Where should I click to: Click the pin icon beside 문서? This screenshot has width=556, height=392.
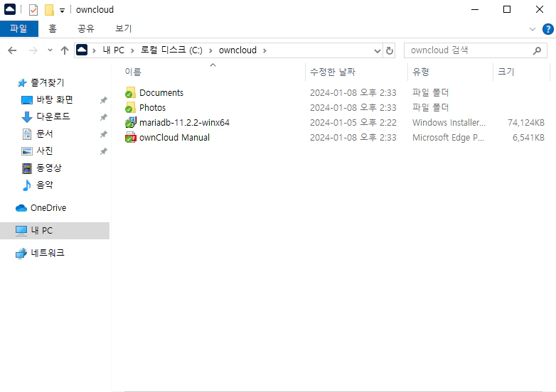click(x=103, y=134)
